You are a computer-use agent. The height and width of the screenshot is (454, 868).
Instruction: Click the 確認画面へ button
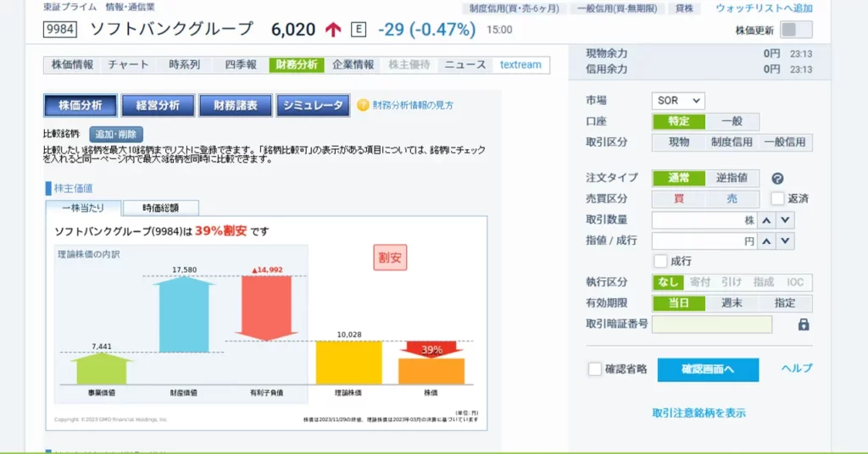[708, 369]
